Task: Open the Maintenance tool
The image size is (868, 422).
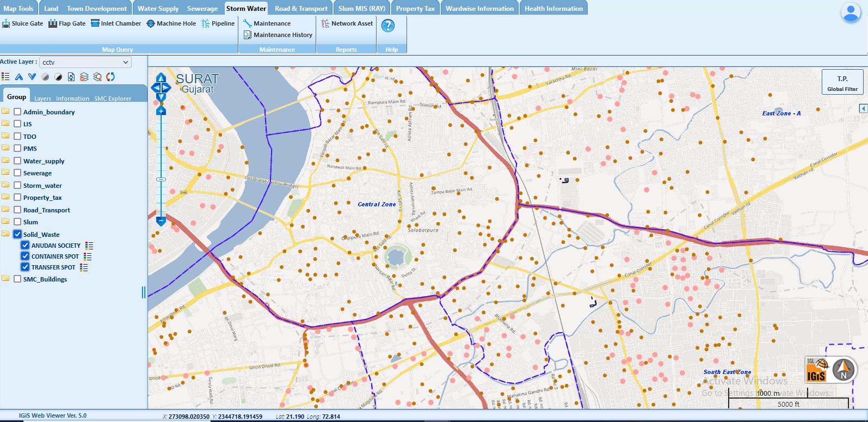Action: [x=267, y=23]
